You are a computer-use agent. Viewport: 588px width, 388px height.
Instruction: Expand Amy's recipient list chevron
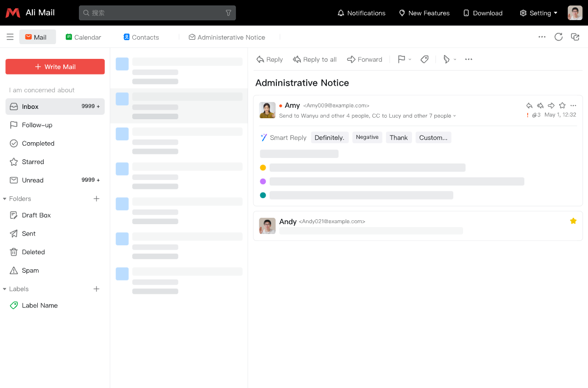coord(455,116)
